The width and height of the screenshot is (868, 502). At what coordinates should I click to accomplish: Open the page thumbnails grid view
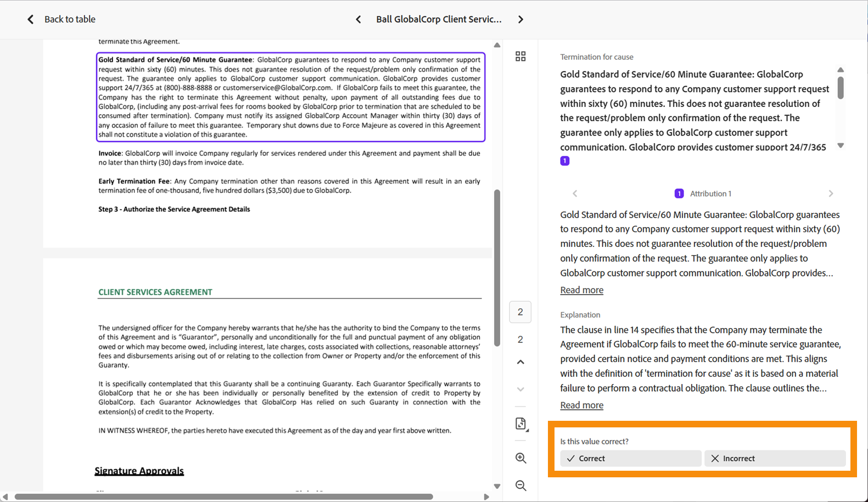coord(520,56)
